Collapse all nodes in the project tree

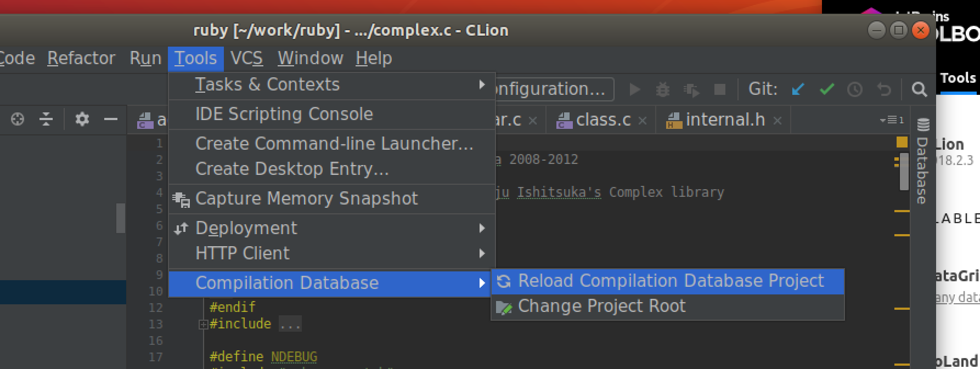point(47,119)
